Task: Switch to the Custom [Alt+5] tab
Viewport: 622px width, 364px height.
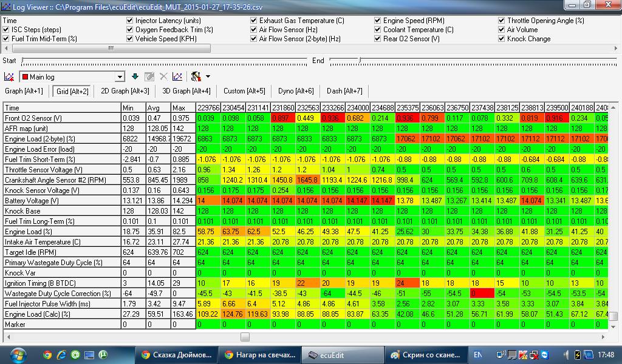Action: click(x=244, y=91)
